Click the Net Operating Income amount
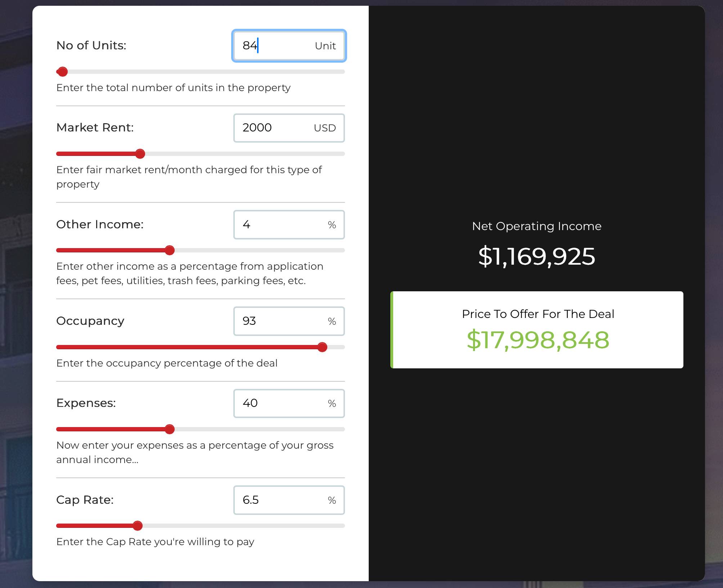 [x=536, y=256]
